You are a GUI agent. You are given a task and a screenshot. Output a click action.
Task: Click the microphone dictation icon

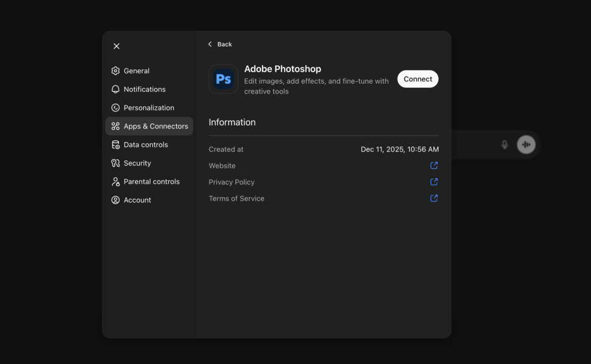click(504, 145)
